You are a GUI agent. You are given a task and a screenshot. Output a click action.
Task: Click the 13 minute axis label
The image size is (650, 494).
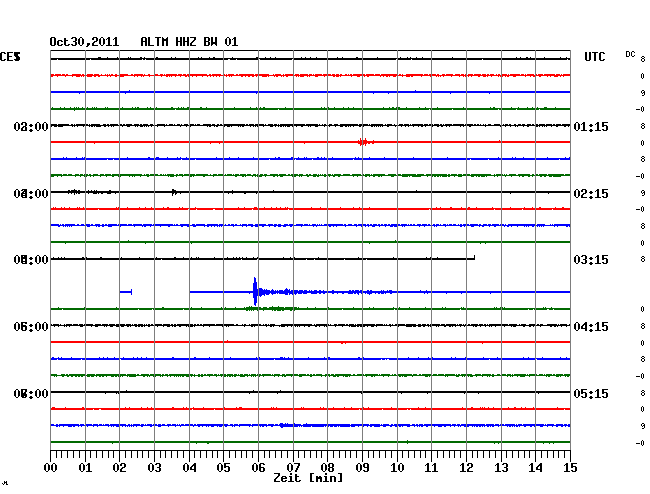501,468
